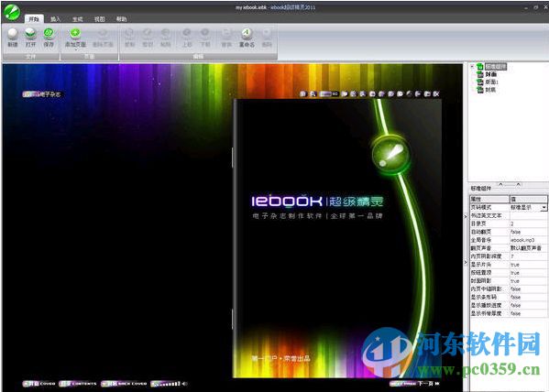
Task: Click the 自动翻页 false value
Action: coord(528,232)
